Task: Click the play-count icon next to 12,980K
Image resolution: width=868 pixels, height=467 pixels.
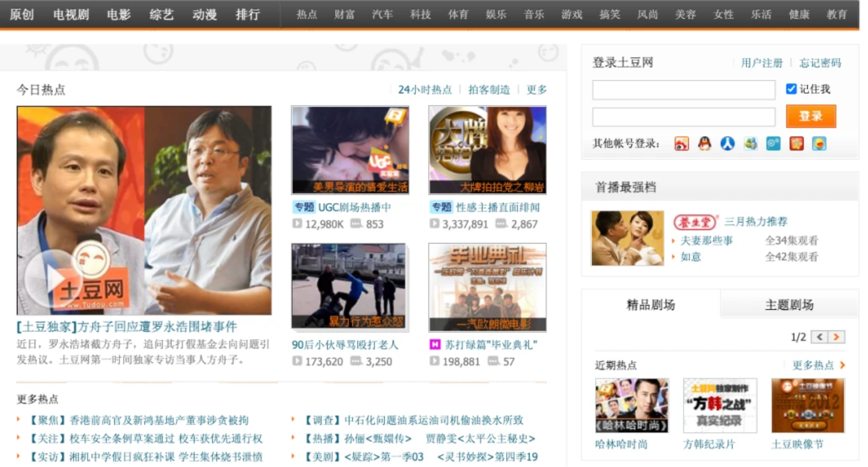Action: (x=298, y=223)
